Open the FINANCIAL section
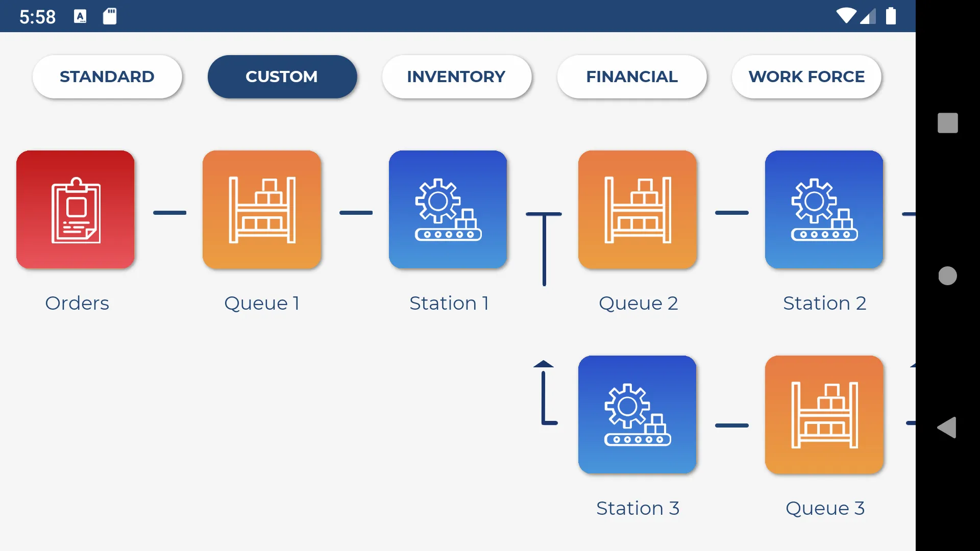Image resolution: width=980 pixels, height=551 pixels. [631, 76]
